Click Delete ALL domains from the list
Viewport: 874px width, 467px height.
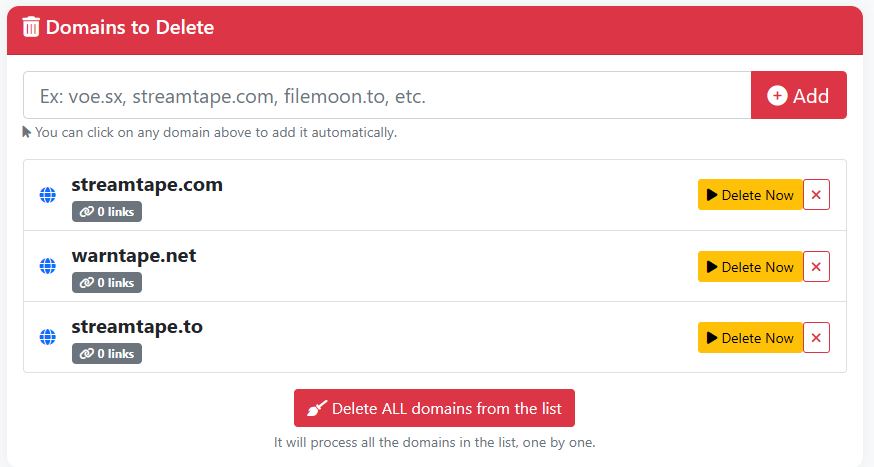pyautogui.click(x=434, y=408)
